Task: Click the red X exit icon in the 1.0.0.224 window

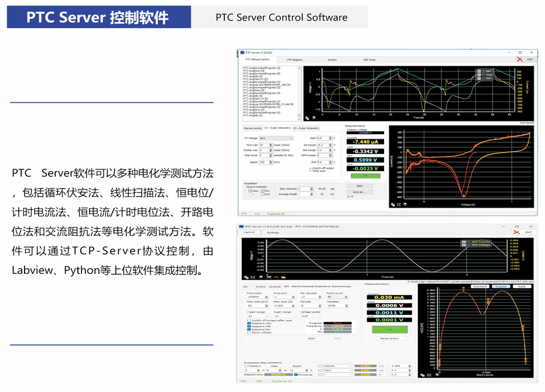Action: [516, 232]
